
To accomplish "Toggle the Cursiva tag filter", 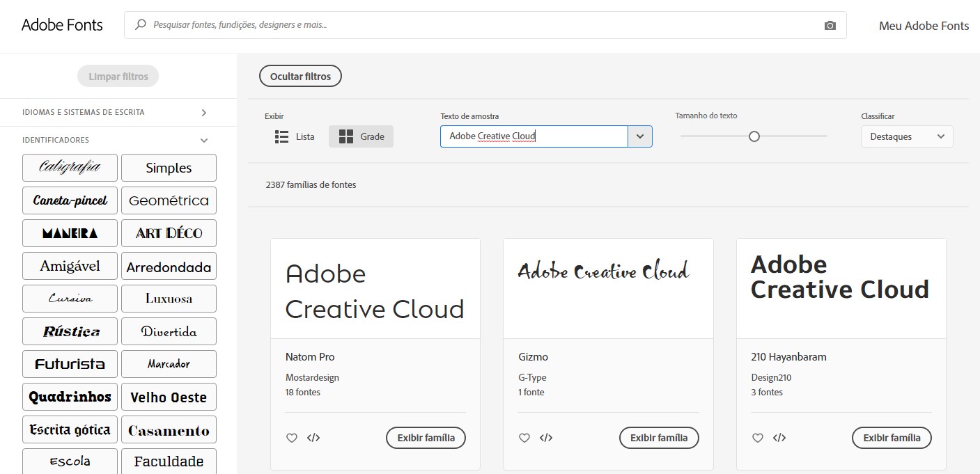I will [70, 299].
